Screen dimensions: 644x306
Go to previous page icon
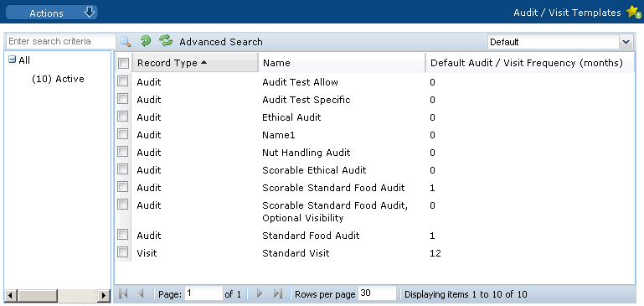click(x=141, y=293)
